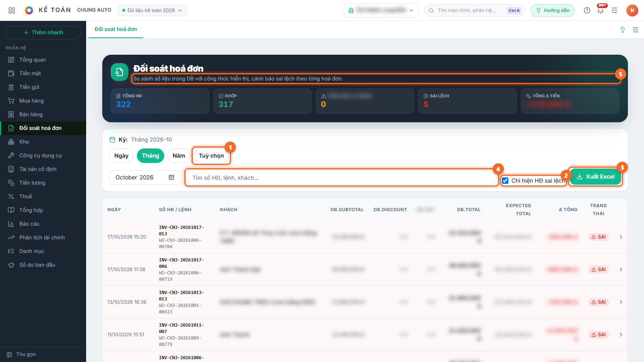The width and height of the screenshot is (644, 362).
Task: Go to Tiền lương module
Action: coord(43,183)
